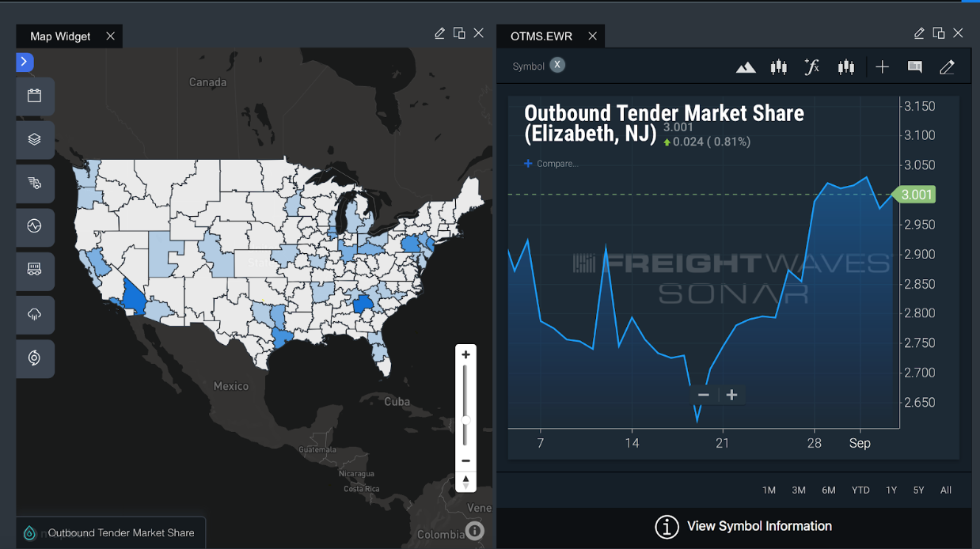The height and width of the screenshot is (549, 980).
Task: Zoom in the chart with plus control
Action: coord(731,395)
